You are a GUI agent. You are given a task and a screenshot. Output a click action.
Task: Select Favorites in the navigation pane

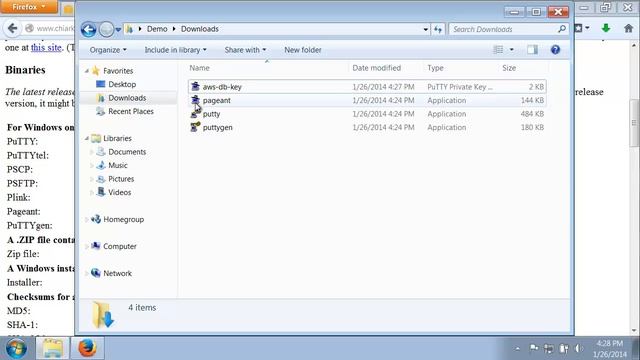118,71
